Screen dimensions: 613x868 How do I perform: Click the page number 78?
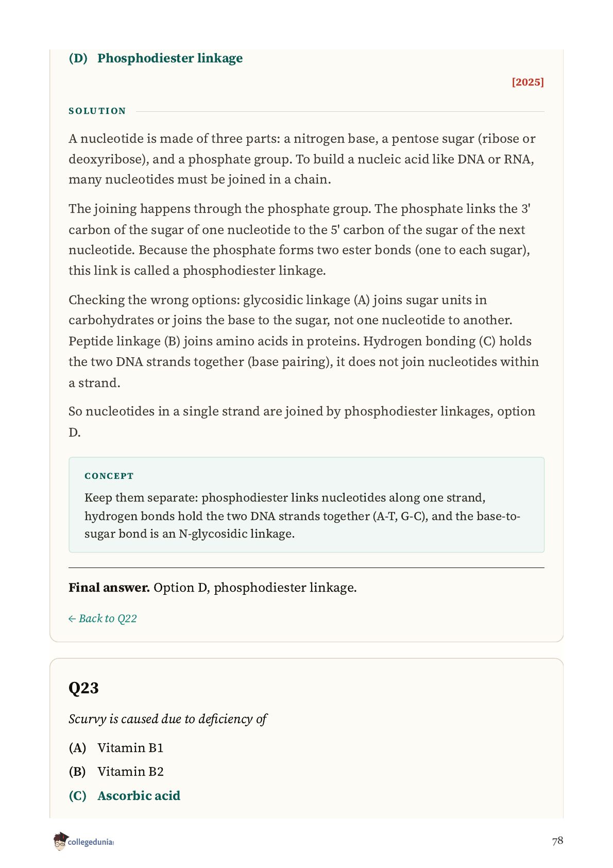[557, 841]
